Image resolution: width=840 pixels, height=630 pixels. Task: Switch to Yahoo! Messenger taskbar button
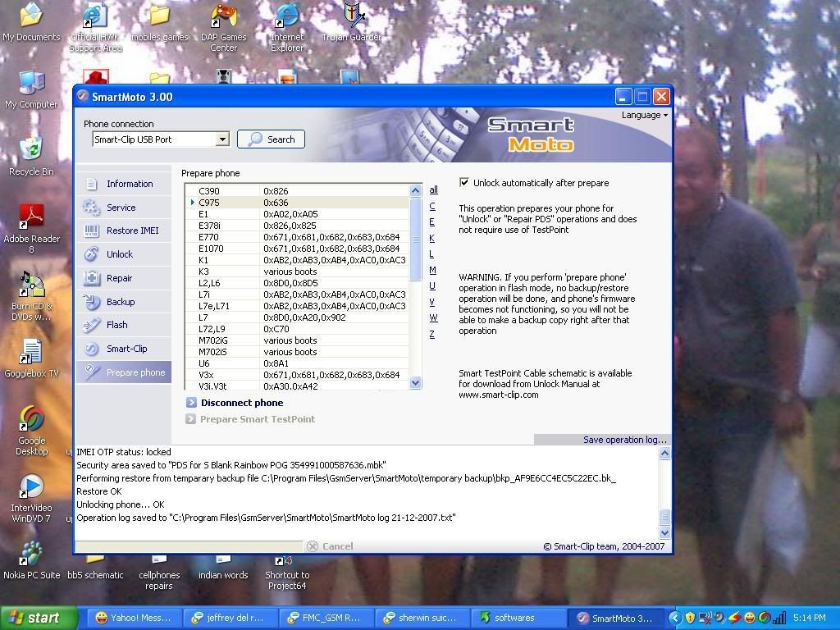[x=134, y=619]
